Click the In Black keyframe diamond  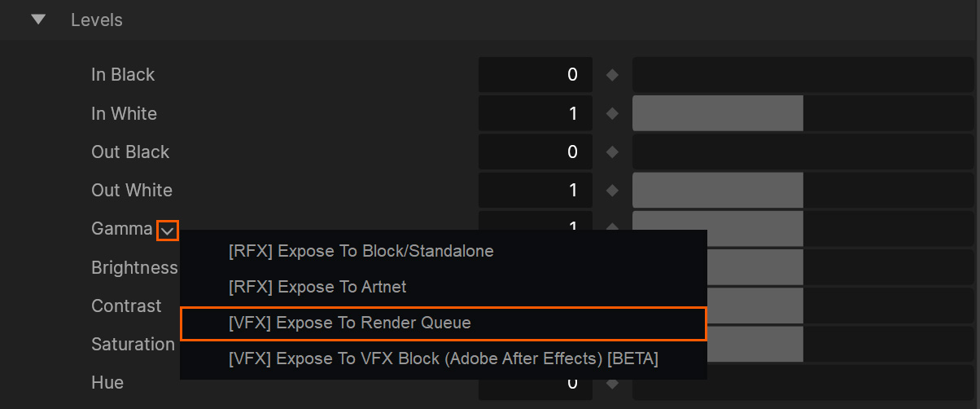[x=613, y=75]
